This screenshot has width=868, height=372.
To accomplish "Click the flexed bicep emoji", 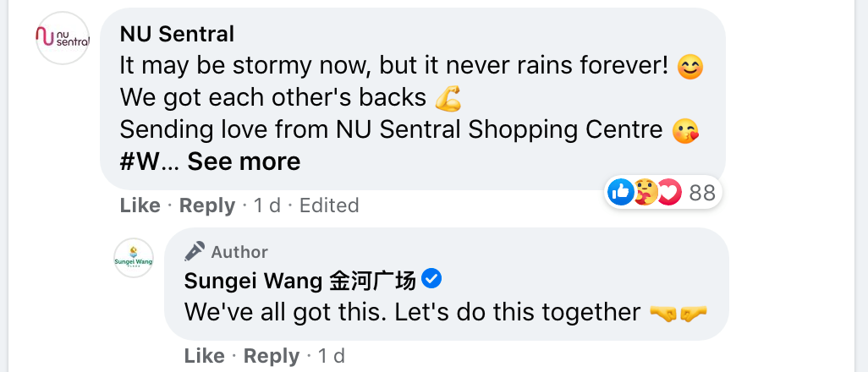I will point(448,98).
